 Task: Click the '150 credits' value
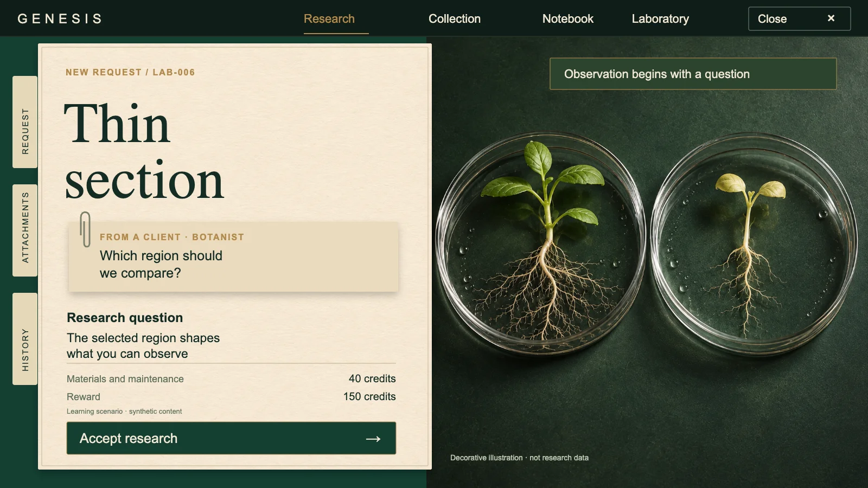point(369,396)
